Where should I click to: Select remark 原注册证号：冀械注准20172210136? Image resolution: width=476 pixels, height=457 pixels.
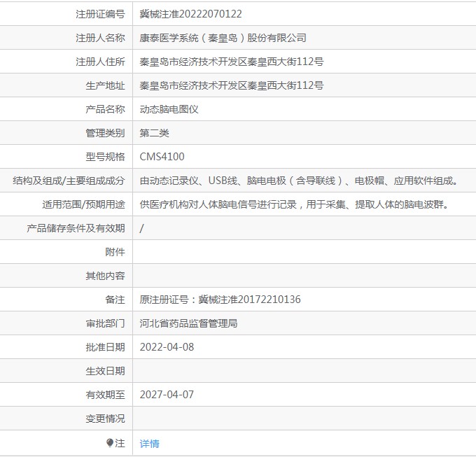(x=220, y=300)
